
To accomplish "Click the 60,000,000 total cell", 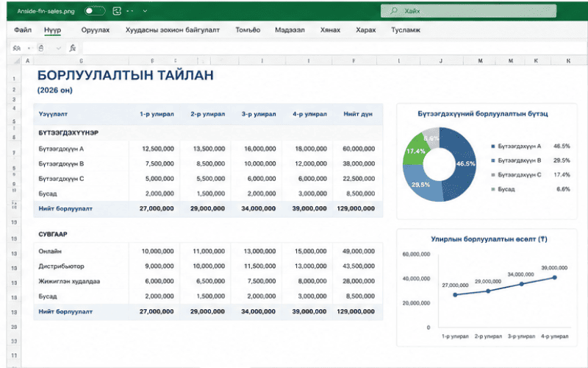I will point(359,149).
